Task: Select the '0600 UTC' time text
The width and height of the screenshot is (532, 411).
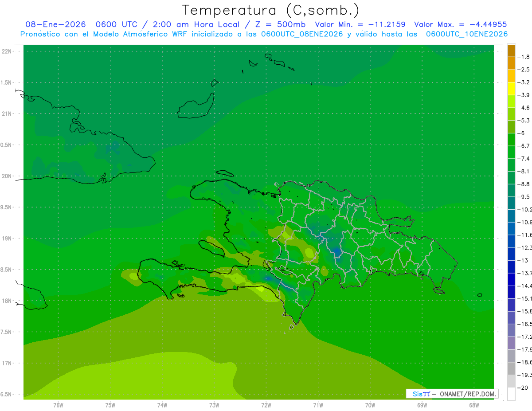Action: coord(117,25)
